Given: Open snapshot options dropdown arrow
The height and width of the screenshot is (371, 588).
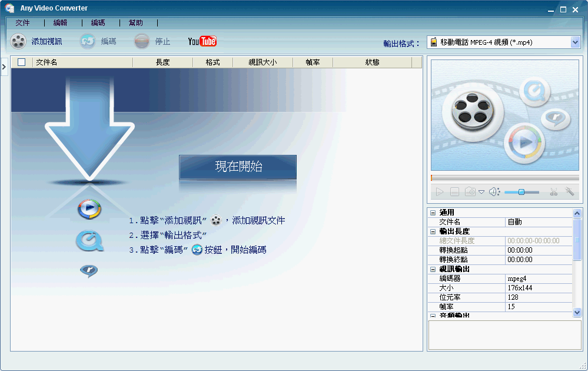Looking at the screenshot, I should (x=481, y=192).
